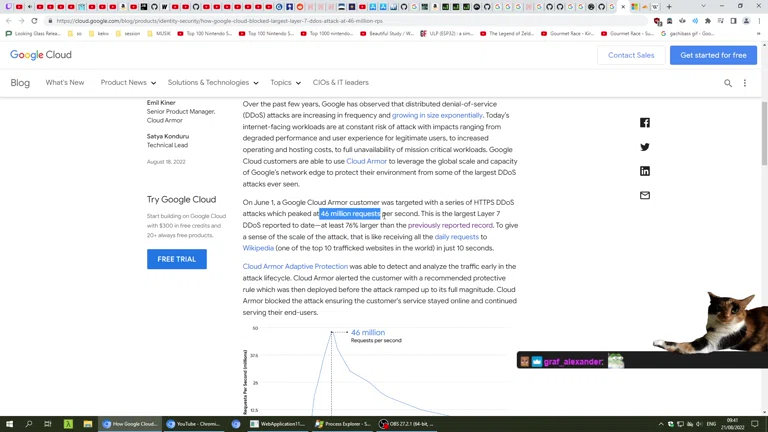Click the FREE TRIAL button
Image resolution: width=768 pixels, height=432 pixels.
177,259
